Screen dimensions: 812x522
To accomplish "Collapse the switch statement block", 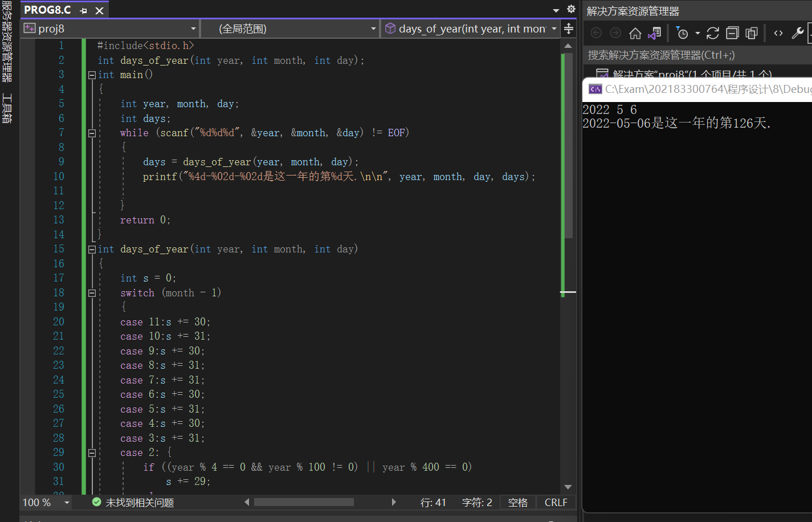I will click(x=92, y=293).
